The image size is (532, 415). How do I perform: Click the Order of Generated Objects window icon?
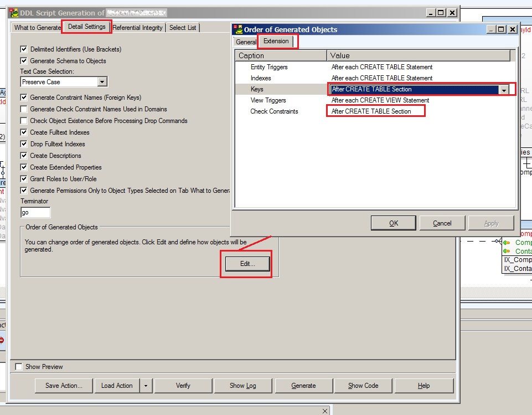point(237,29)
